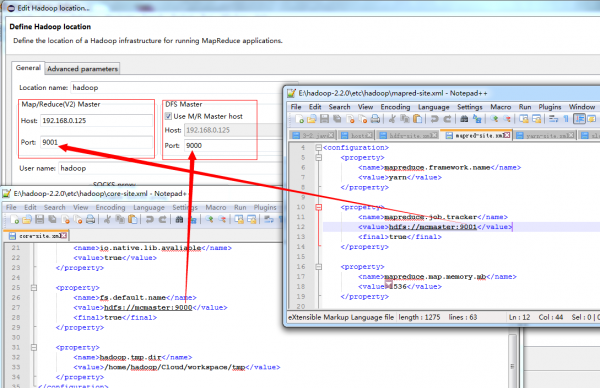
Task: Collapse the property fold marker at line 25
Action: point(34,287)
